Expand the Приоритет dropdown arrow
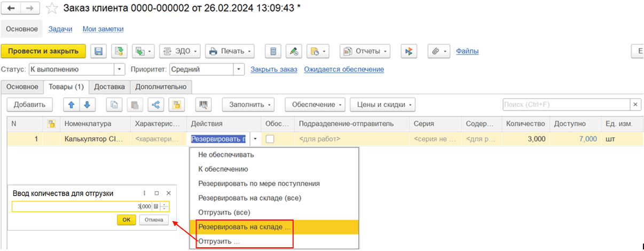This screenshot has width=644, height=251. pyautogui.click(x=239, y=69)
